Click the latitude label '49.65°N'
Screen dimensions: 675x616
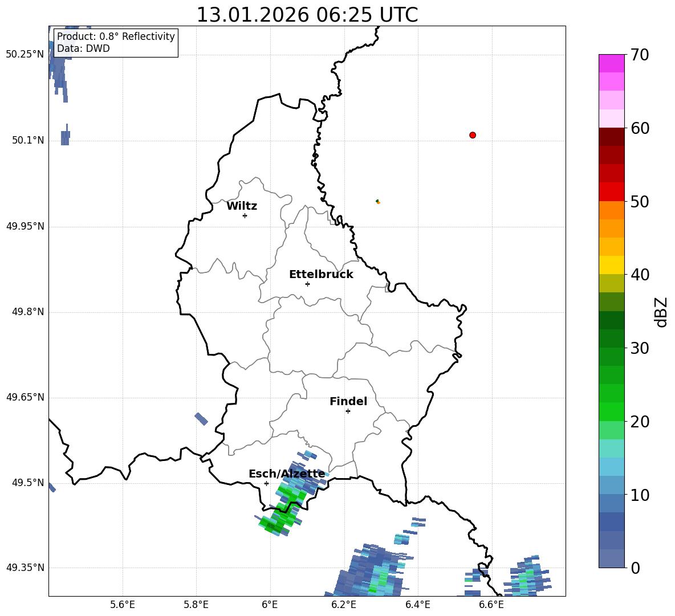tap(25, 397)
